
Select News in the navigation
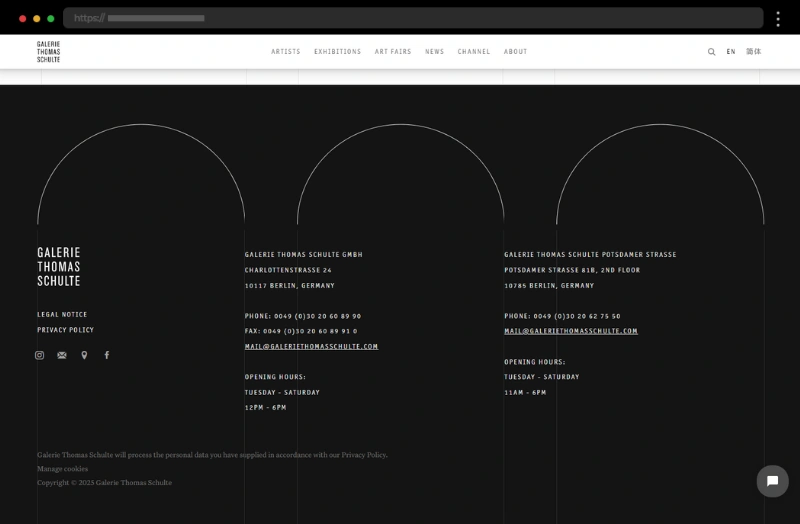pyautogui.click(x=434, y=52)
